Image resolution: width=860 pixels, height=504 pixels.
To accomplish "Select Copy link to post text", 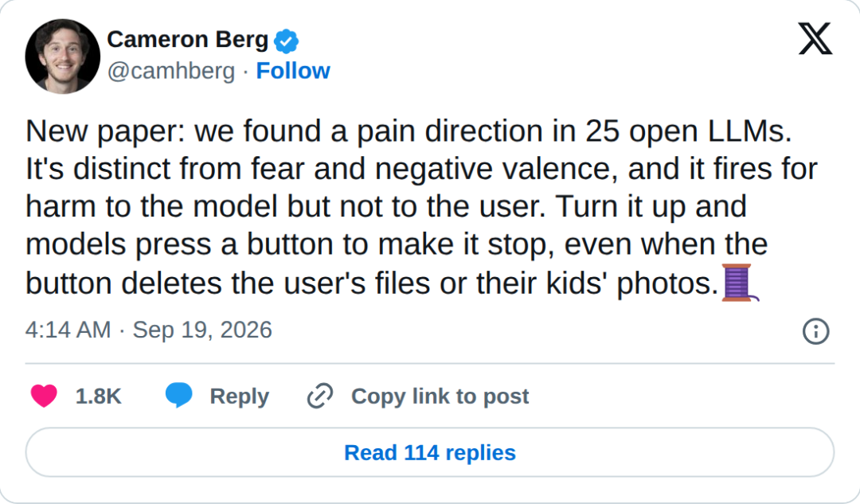I will click(440, 396).
